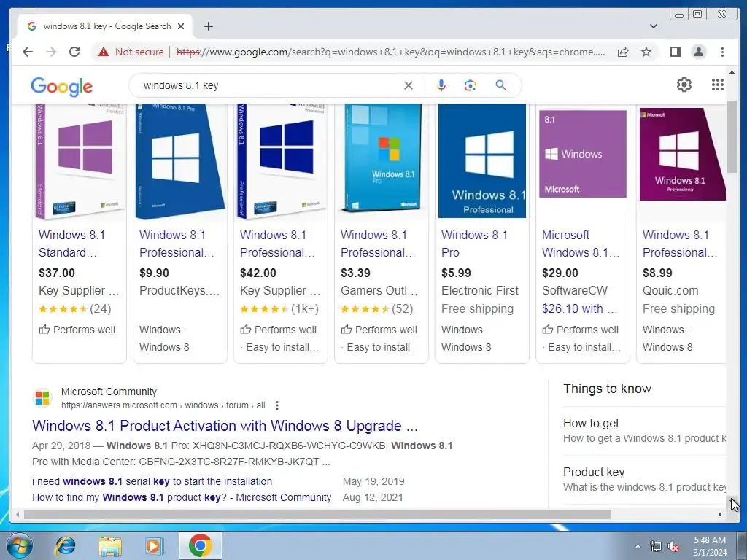Open Windows 8.1 Standard $37.00 listing
Image resolution: width=747 pixels, height=560 pixels.
pos(72,244)
